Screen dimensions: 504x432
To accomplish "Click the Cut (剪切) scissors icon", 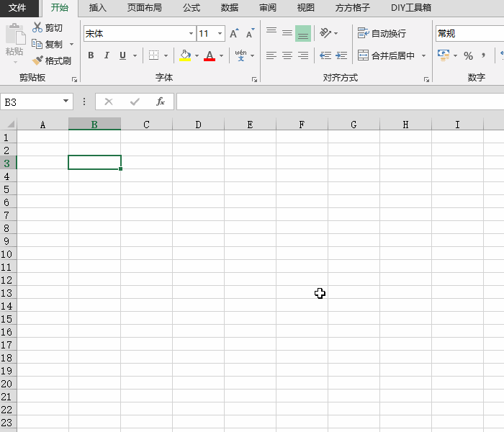I will pos(37,27).
